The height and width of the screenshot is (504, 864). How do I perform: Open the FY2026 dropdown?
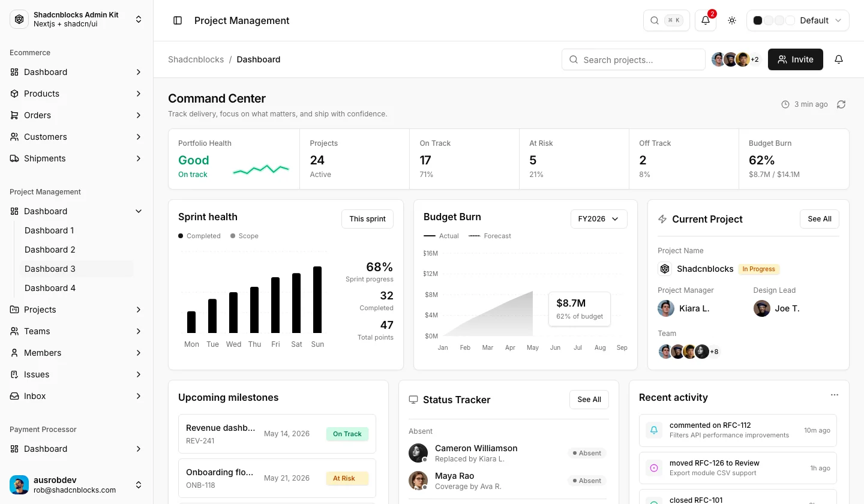point(599,219)
